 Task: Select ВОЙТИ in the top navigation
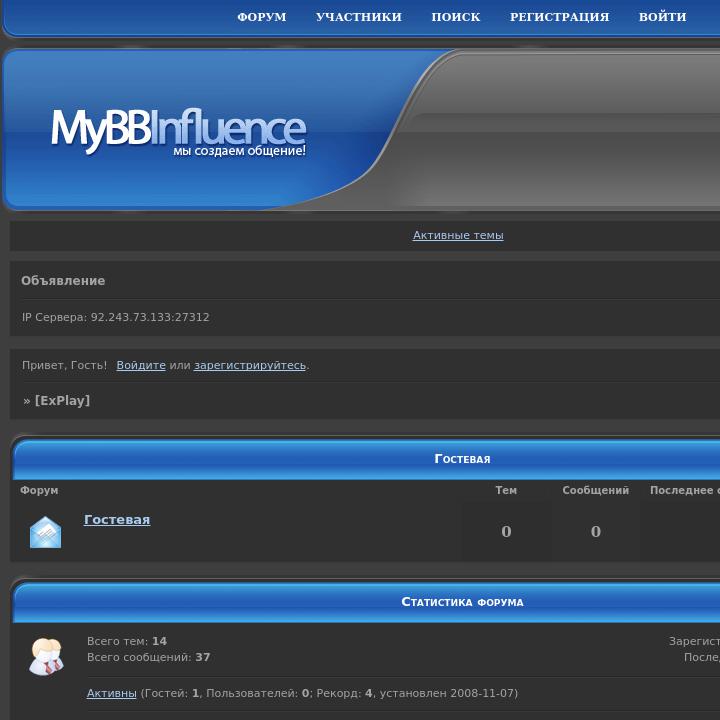tap(663, 17)
